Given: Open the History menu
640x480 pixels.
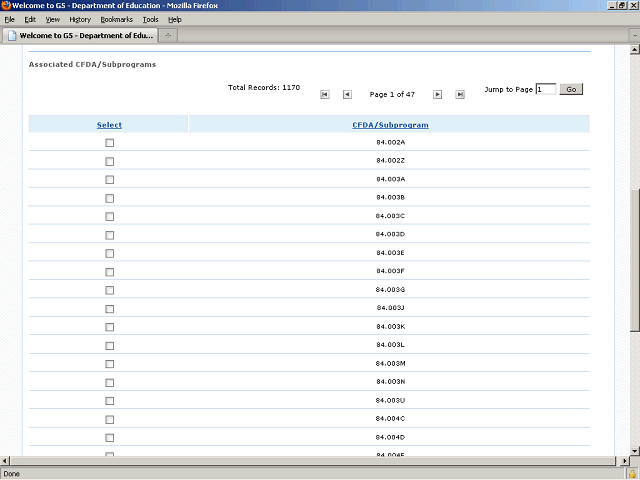Looking at the screenshot, I should pos(80,19).
